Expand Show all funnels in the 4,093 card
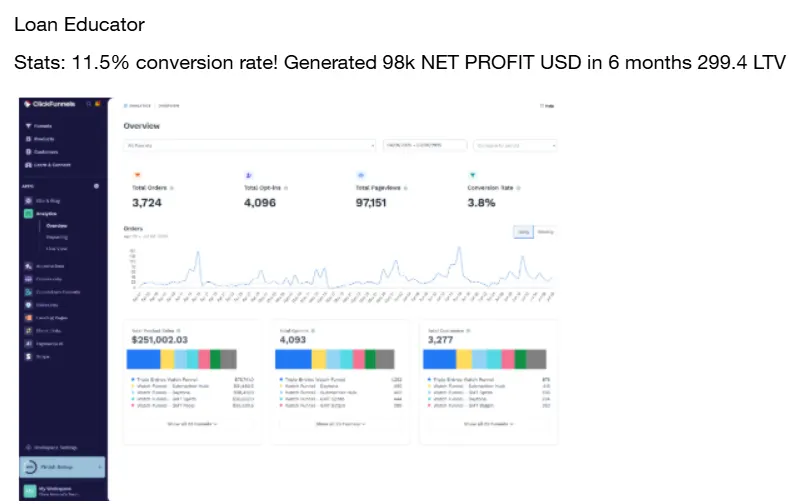The image size is (799, 504). pyautogui.click(x=340, y=424)
